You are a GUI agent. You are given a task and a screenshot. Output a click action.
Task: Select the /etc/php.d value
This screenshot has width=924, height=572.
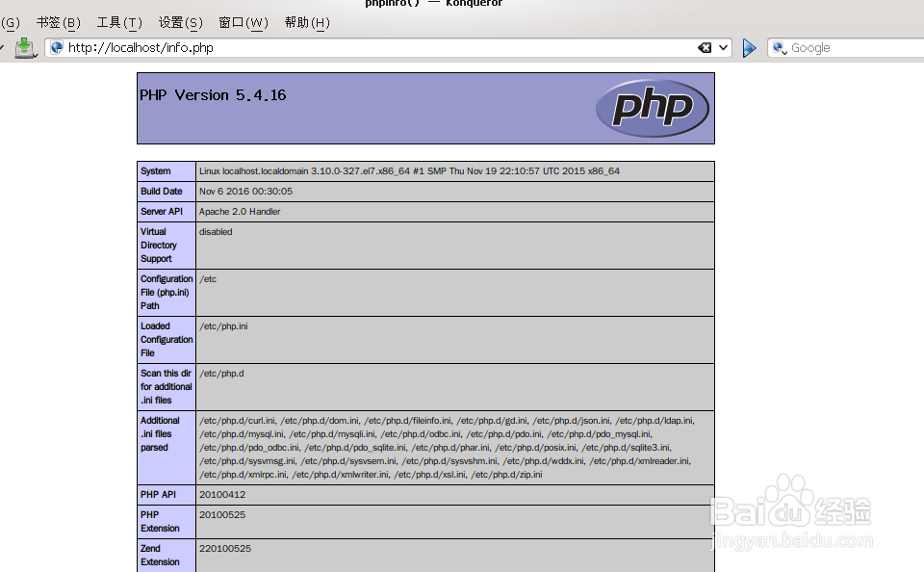click(221, 374)
